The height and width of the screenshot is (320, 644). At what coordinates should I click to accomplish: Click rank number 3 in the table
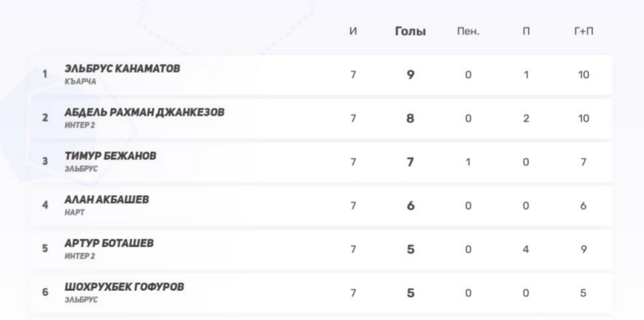click(x=45, y=162)
